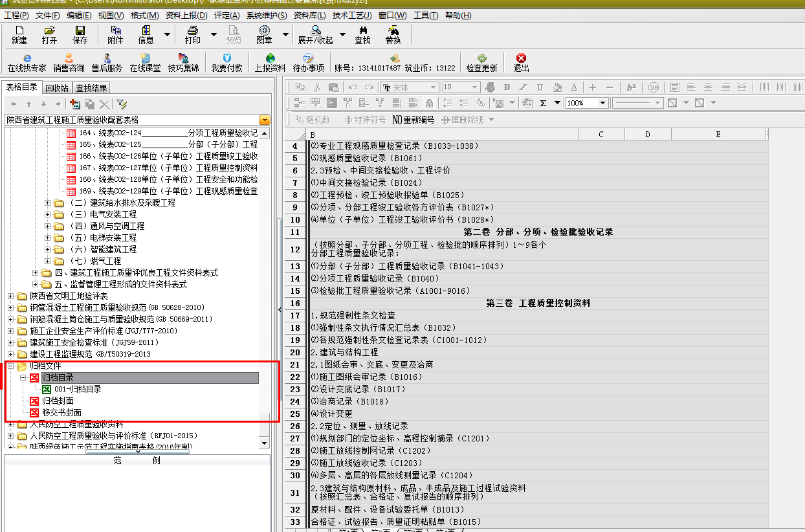Open the 待办事项 to-do list
This screenshot has width=805, height=532.
(308, 62)
